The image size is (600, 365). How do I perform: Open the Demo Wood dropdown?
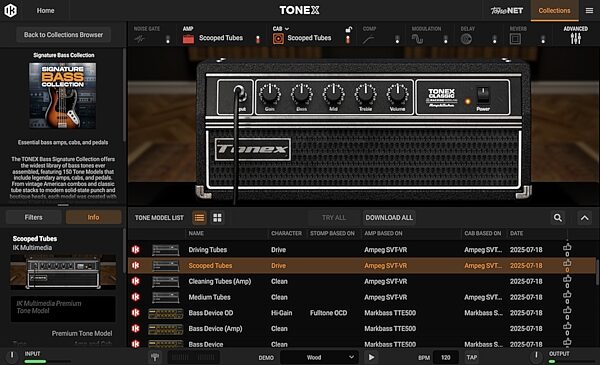[319, 357]
